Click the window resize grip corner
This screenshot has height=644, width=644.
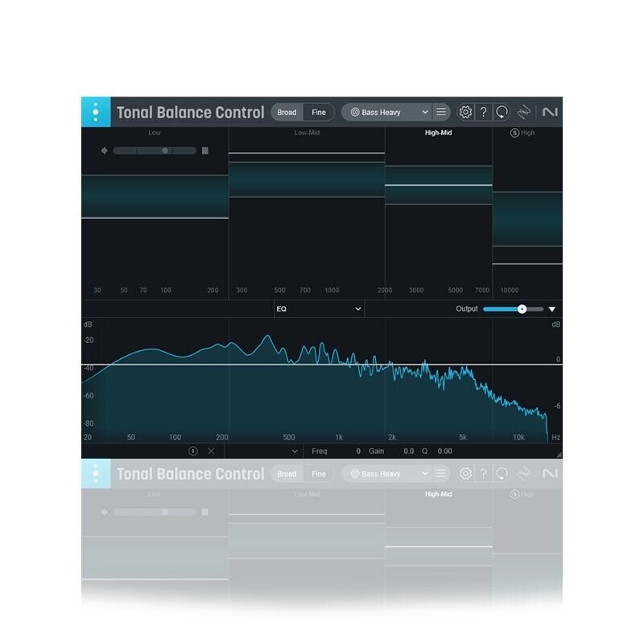click(x=559, y=455)
